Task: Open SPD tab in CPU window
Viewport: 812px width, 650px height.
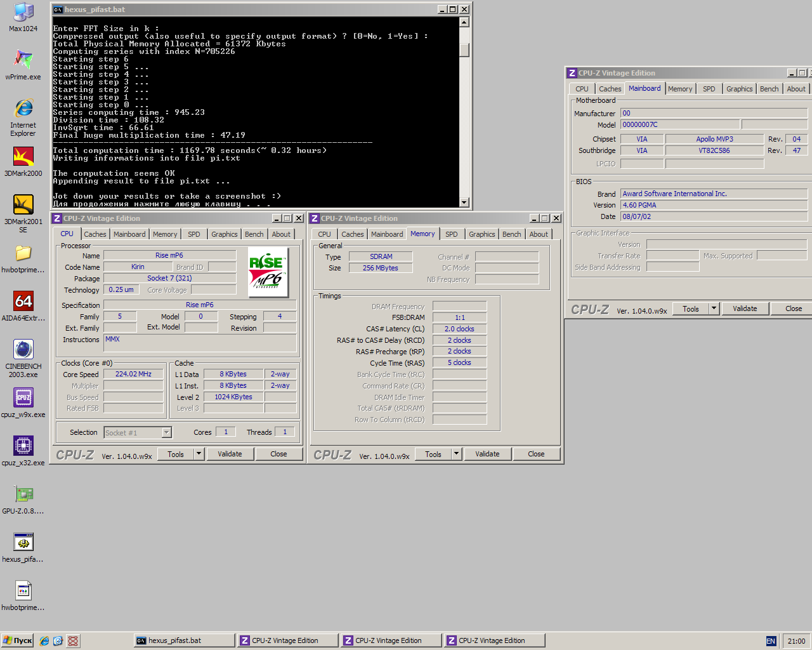Action: pyautogui.click(x=194, y=234)
